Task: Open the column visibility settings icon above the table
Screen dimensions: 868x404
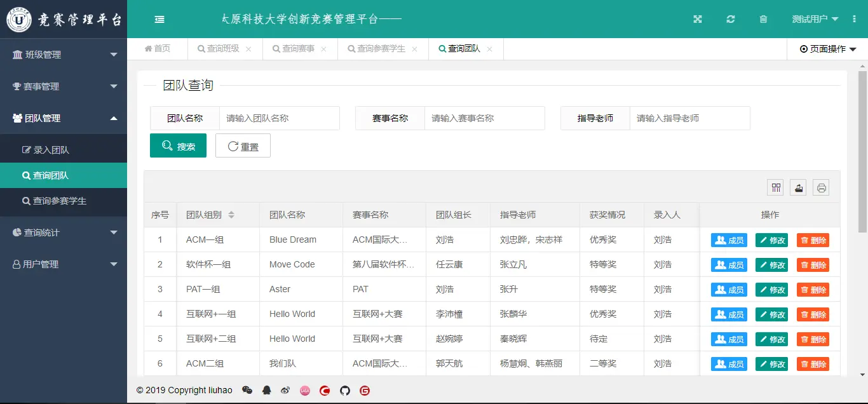Action: click(x=775, y=187)
